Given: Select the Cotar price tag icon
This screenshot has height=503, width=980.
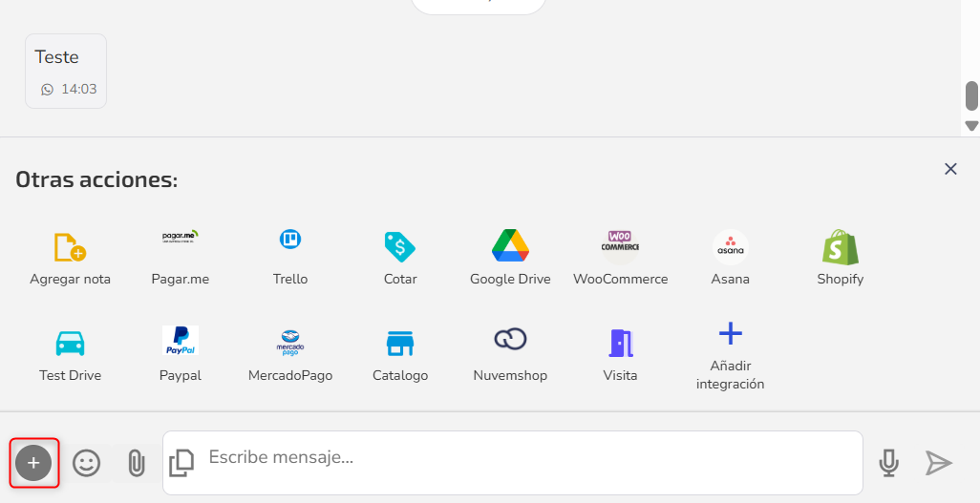Looking at the screenshot, I should tap(400, 246).
